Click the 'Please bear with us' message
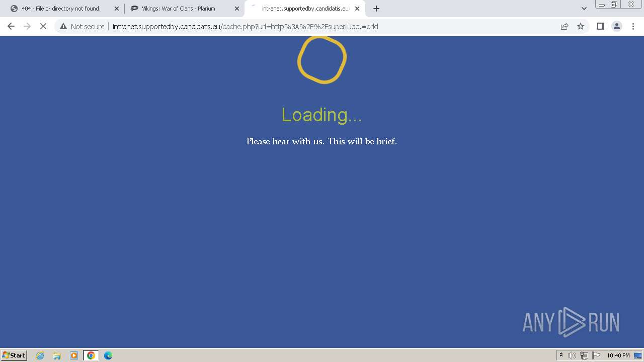The height and width of the screenshot is (362, 644). pos(321,141)
